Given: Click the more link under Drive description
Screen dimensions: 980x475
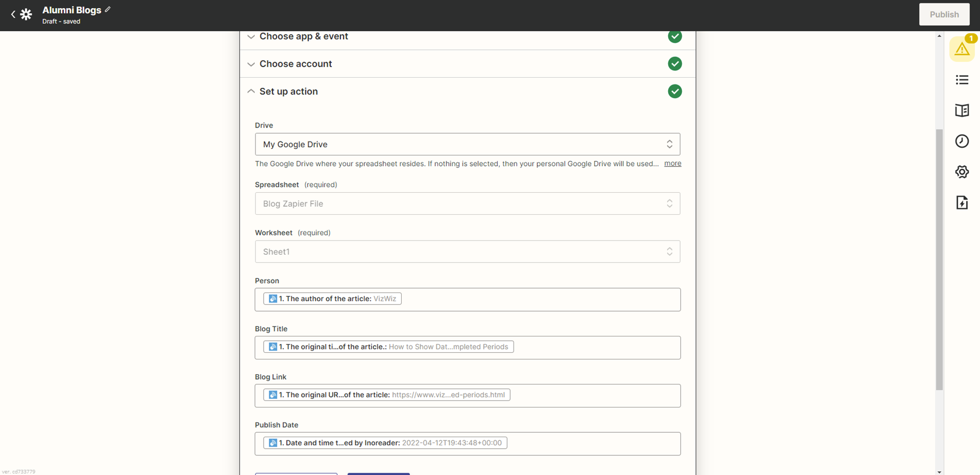Looking at the screenshot, I should 673,163.
